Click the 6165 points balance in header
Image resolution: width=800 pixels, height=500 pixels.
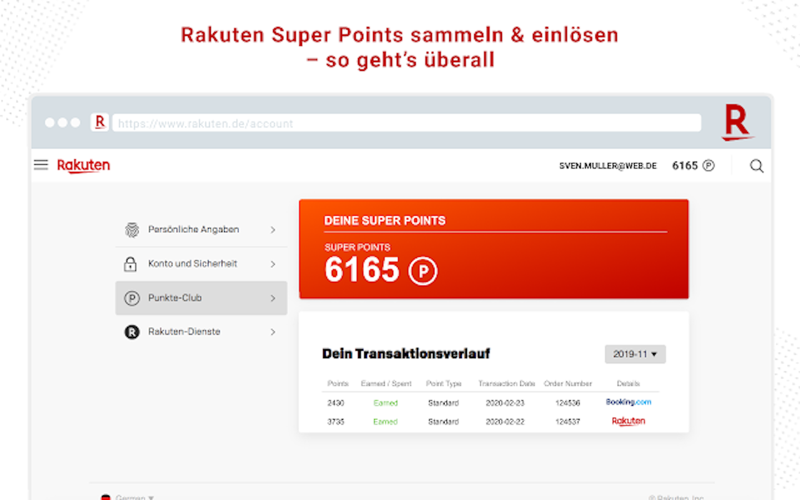pyautogui.click(x=685, y=166)
